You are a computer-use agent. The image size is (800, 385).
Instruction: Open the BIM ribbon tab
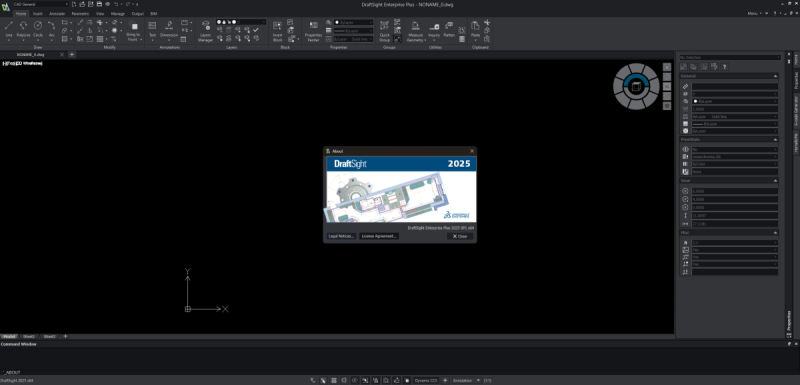click(x=154, y=14)
